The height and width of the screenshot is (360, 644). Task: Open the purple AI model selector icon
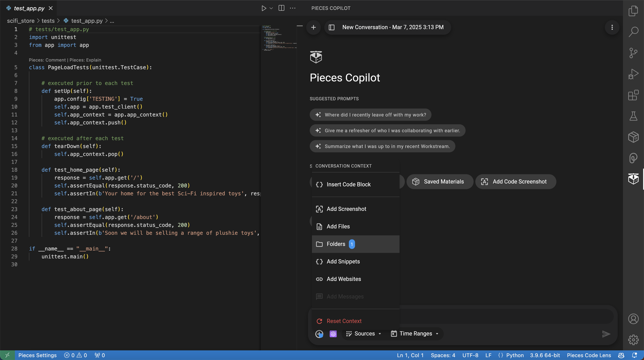point(333,334)
